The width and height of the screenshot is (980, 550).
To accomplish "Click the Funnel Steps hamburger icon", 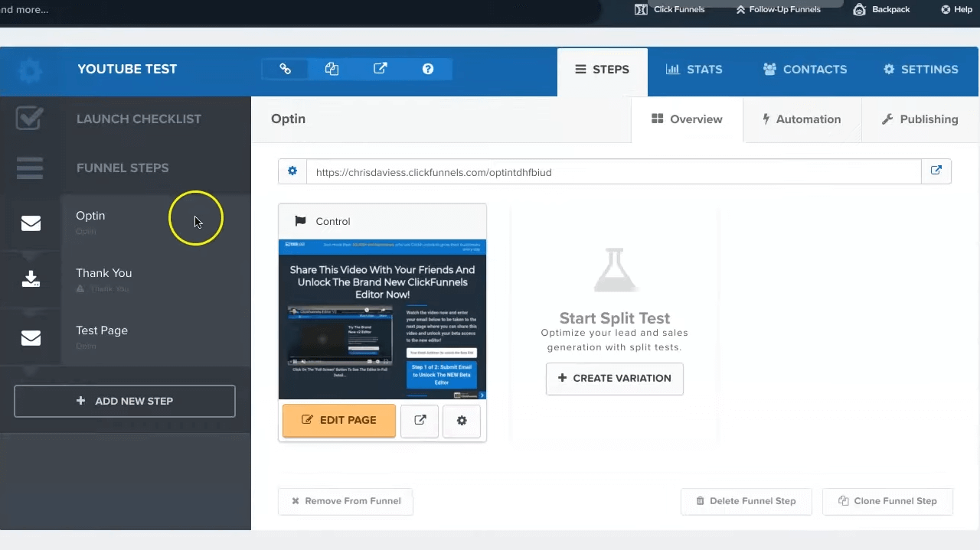I will (30, 168).
